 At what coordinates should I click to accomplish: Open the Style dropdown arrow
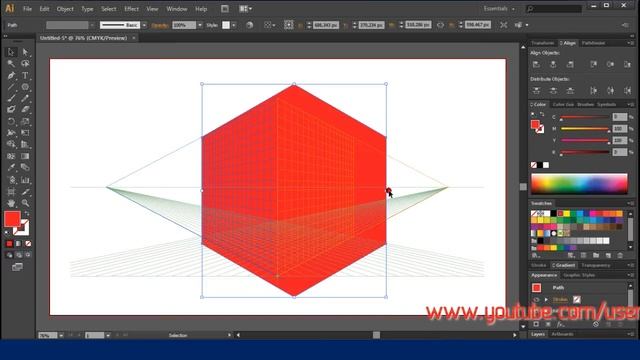coord(234,25)
